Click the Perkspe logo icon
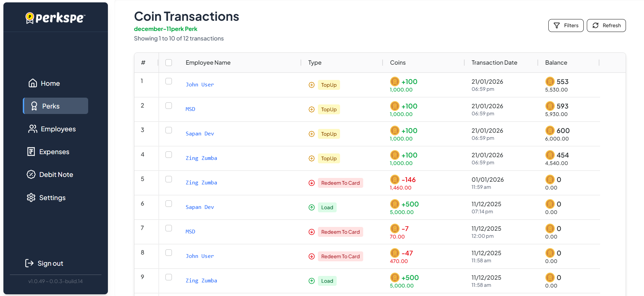Viewport: 644px width, 296px height. 30,18
